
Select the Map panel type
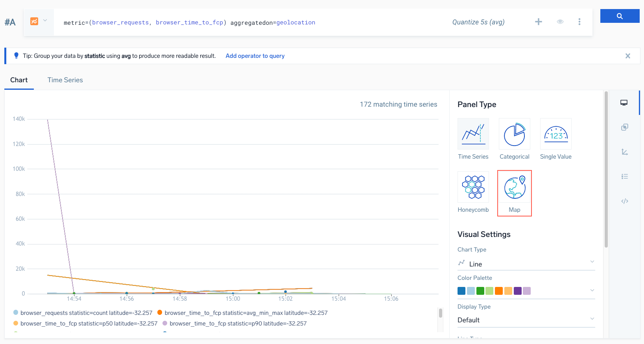(x=514, y=188)
